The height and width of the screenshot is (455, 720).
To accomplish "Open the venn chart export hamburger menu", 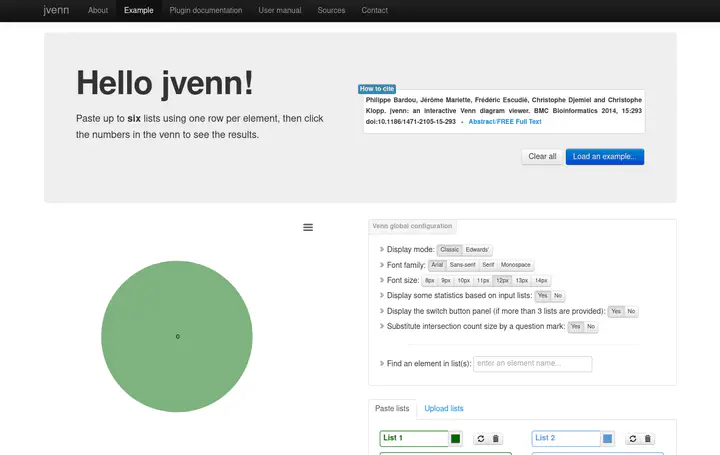I will [308, 228].
